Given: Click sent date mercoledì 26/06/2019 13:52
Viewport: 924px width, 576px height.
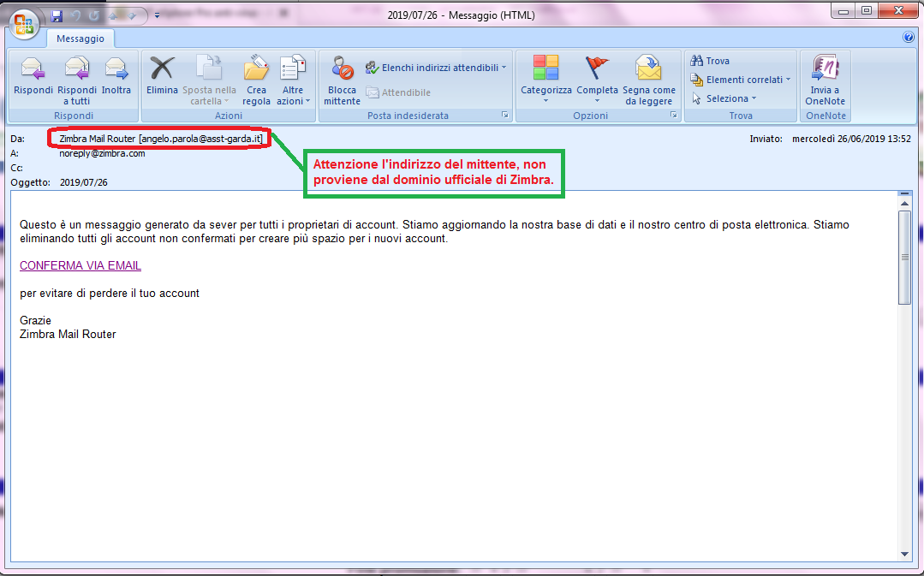Looking at the screenshot, I should (x=851, y=139).
